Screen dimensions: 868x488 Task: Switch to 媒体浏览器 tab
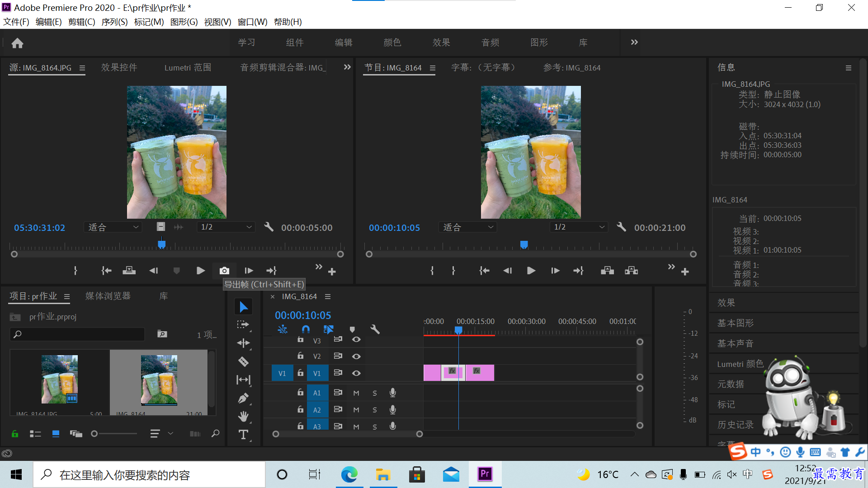(x=108, y=296)
